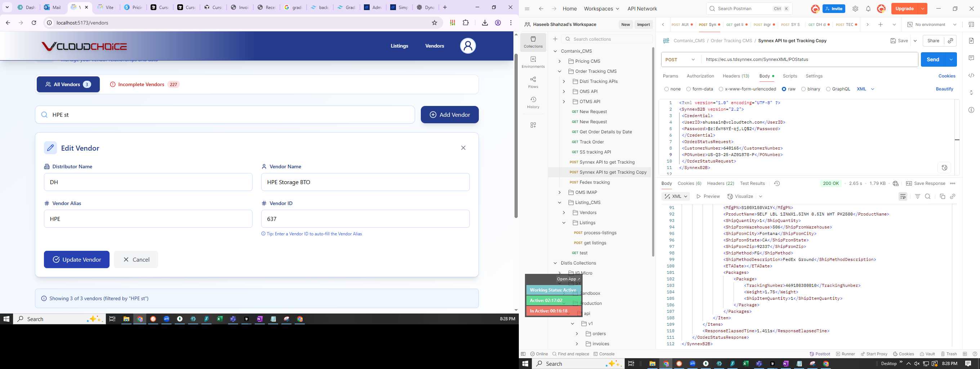Expand Send button options arrow
Image resolution: width=980 pixels, height=369 pixels.
[951, 60]
